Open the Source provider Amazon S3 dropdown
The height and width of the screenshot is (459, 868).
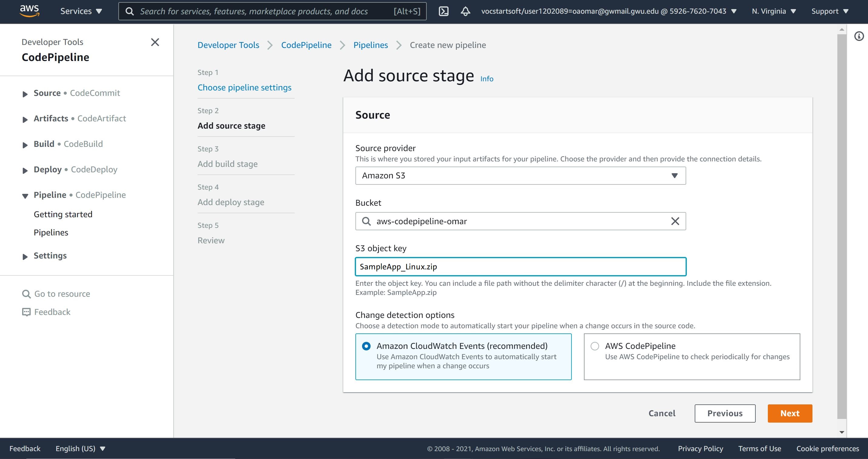(x=520, y=176)
